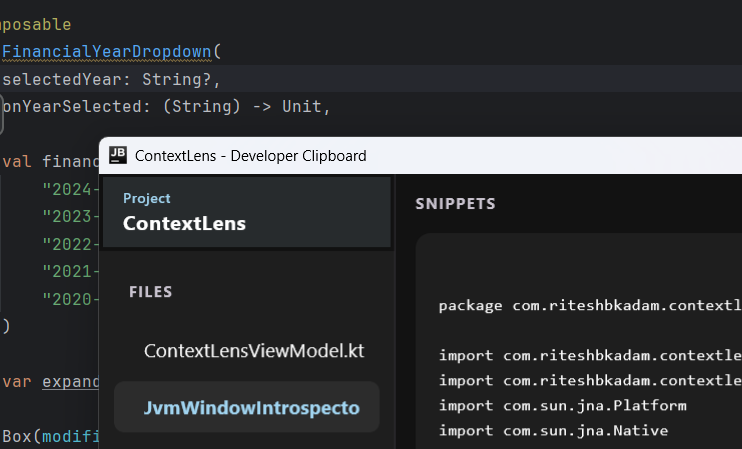Viewport: 742px width, 449px height.
Task: Click the package declaration line in snippet
Action: pos(589,305)
